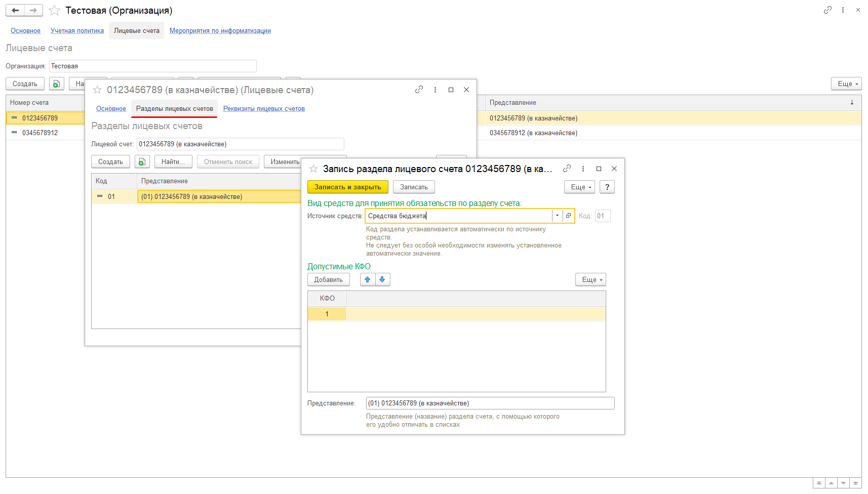Go one item down using bottom-right arrow
This screenshot has width=868, height=494.
click(843, 483)
